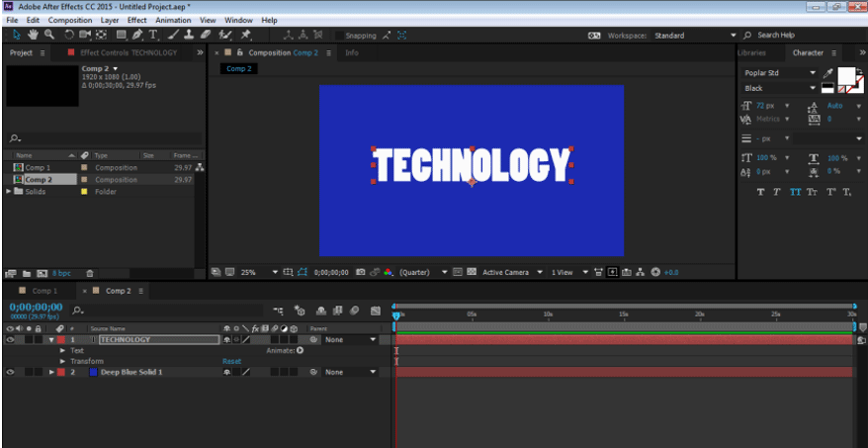The height and width of the screenshot is (448, 868).
Task: Reset the Transform properties
Action: pos(232,361)
